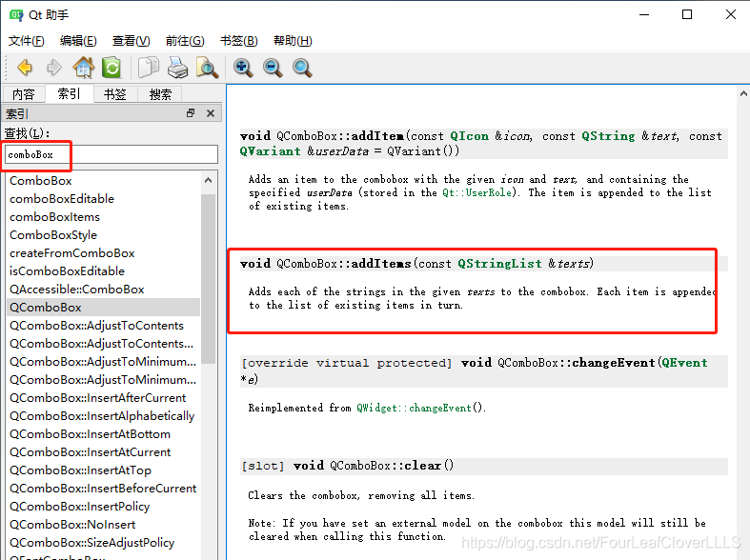Open Find in text icon
Viewport: 750px width, 560px height.
coord(207,68)
